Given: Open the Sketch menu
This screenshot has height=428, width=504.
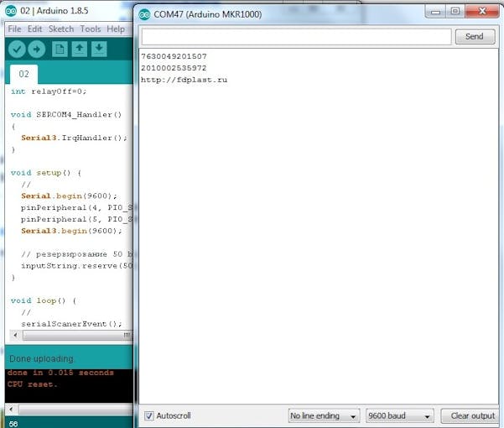Looking at the screenshot, I should (61, 29).
